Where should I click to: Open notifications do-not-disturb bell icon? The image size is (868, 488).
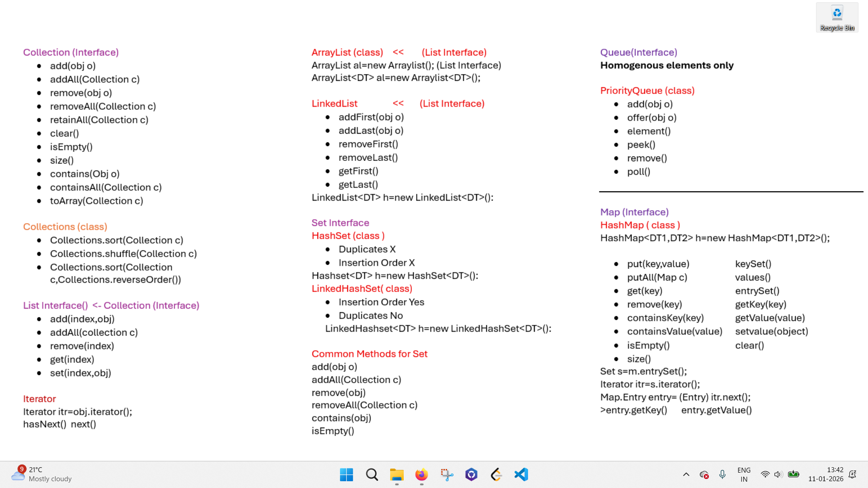[853, 474]
